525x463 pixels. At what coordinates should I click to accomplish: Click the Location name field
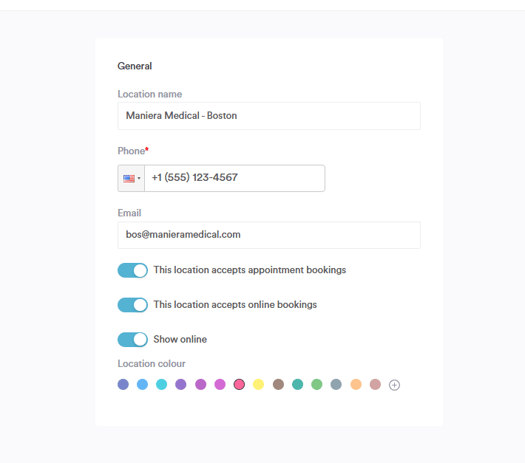(269, 116)
